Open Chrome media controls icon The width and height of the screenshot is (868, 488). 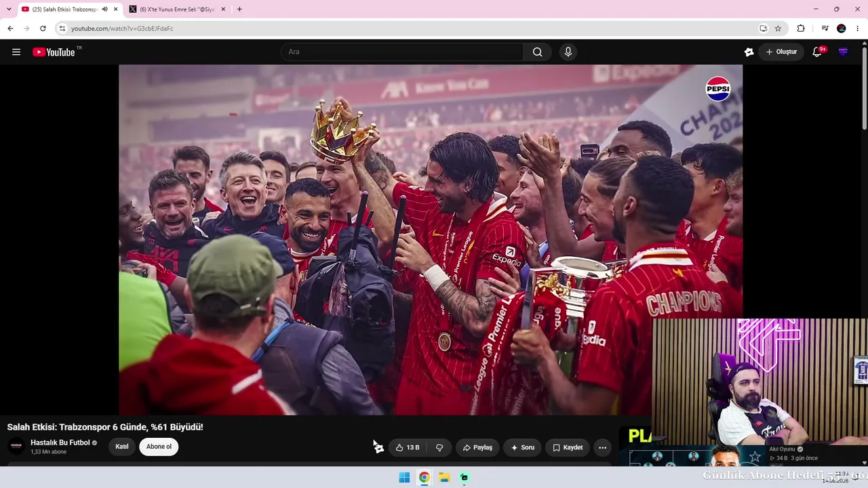(825, 28)
